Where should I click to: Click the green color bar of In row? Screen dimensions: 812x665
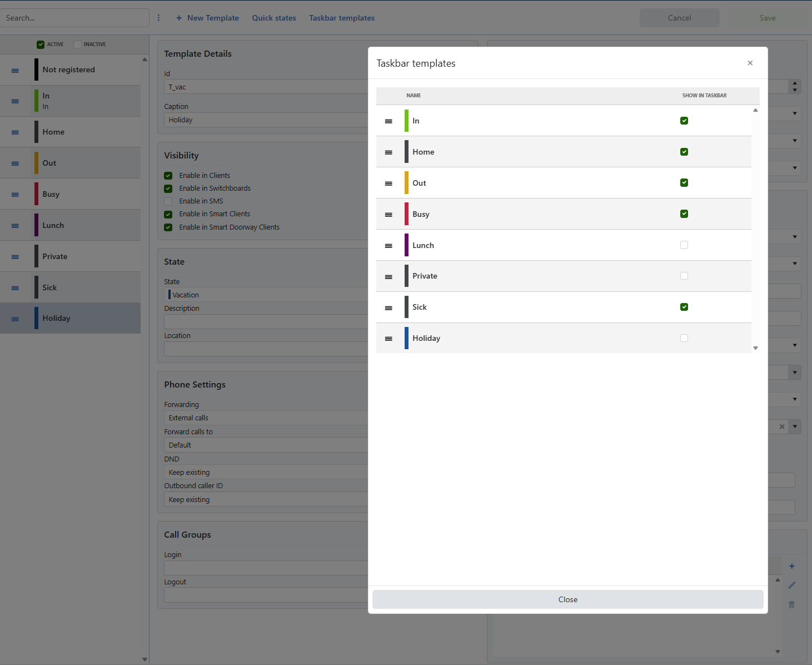pos(406,121)
